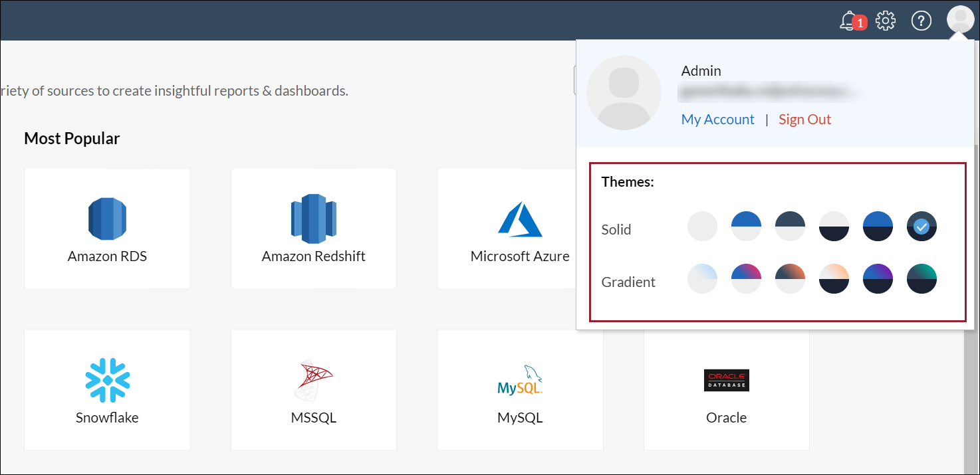Click the currently checked Solid theme swatch
This screenshot has height=475, width=980.
[921, 227]
